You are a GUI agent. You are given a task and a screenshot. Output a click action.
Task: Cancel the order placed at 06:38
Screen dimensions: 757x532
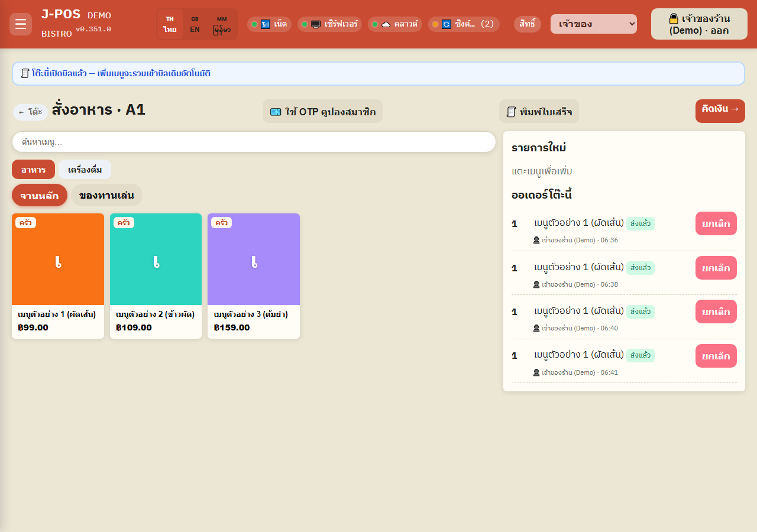pos(716,268)
